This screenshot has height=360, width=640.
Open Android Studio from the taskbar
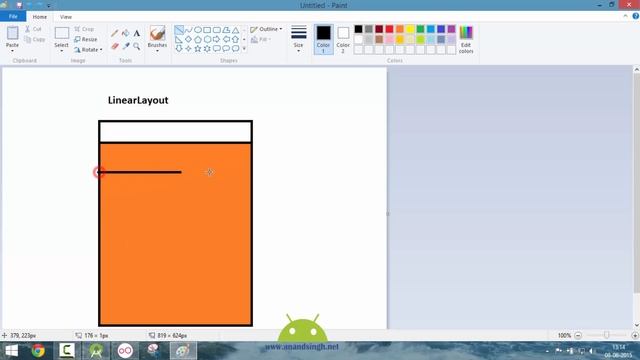coord(96,351)
